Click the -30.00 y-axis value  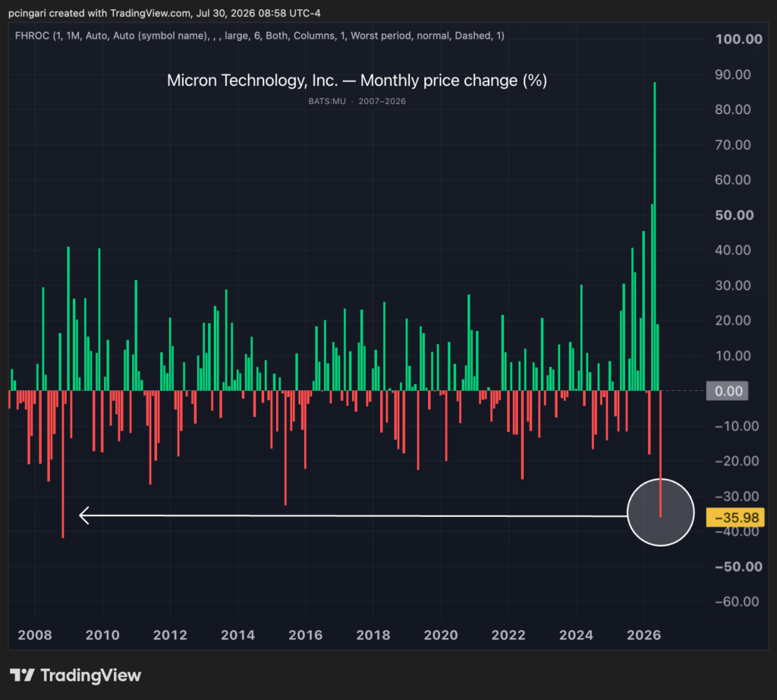tap(736, 497)
